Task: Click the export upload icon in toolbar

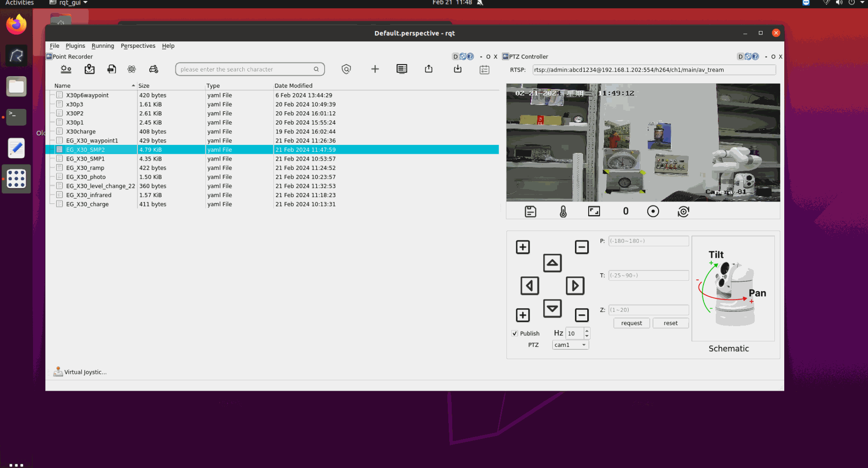Action: click(x=429, y=69)
